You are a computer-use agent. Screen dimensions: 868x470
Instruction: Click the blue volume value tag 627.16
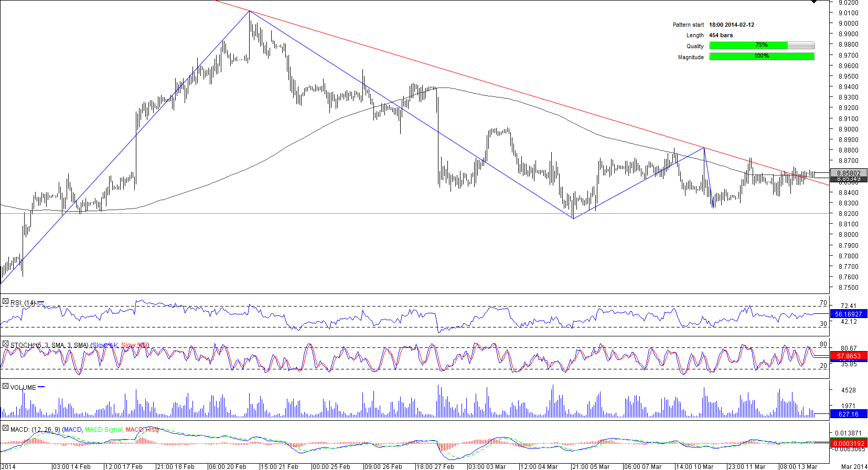tap(848, 414)
